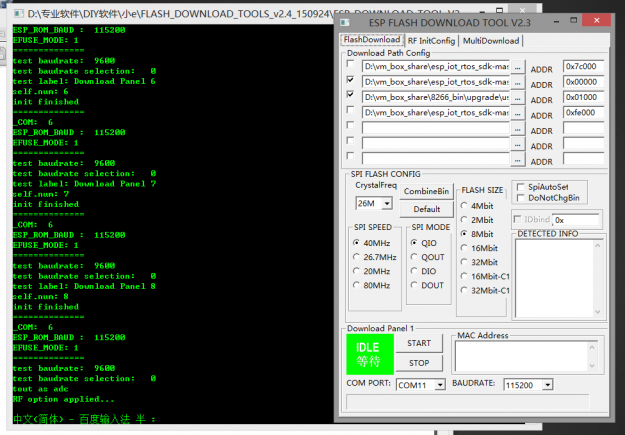This screenshot has height=435, width=625.
Task: Open the file browser for the 0x01000 row
Action: pos(517,97)
